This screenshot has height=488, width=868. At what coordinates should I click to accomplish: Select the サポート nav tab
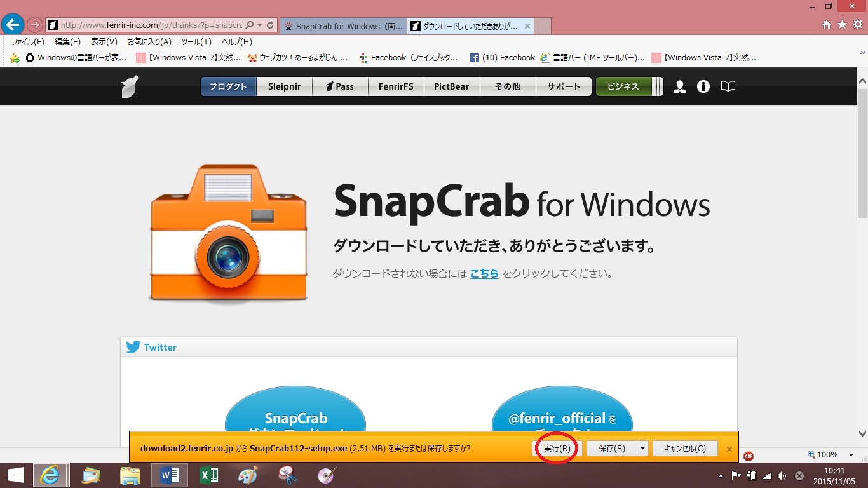pyautogui.click(x=564, y=86)
